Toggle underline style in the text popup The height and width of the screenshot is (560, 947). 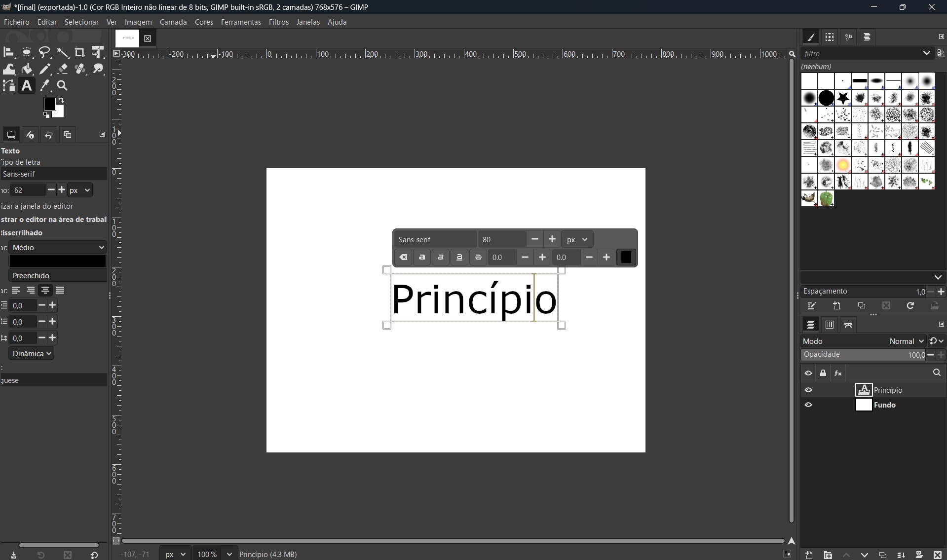(459, 258)
